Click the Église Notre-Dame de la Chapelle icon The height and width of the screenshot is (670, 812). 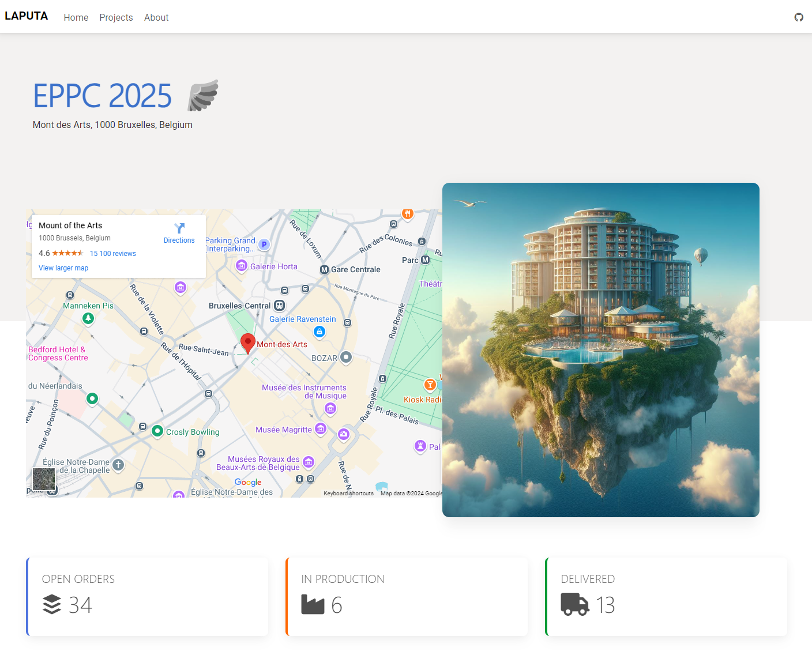[x=118, y=465]
